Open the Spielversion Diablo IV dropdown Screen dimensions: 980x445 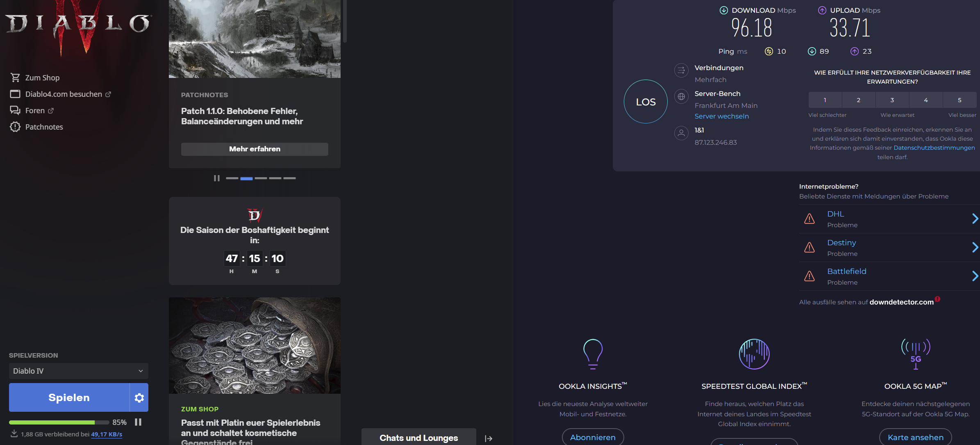pyautogui.click(x=78, y=371)
